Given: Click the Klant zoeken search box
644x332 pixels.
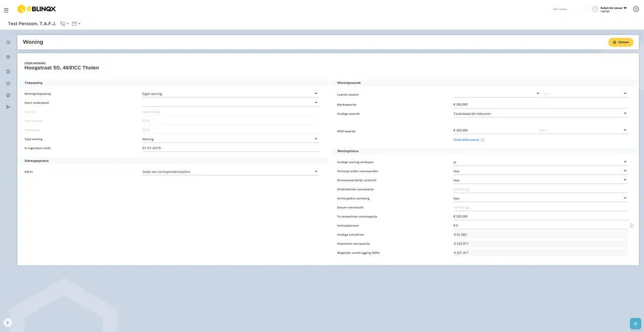Looking at the screenshot, I should click(x=569, y=9).
